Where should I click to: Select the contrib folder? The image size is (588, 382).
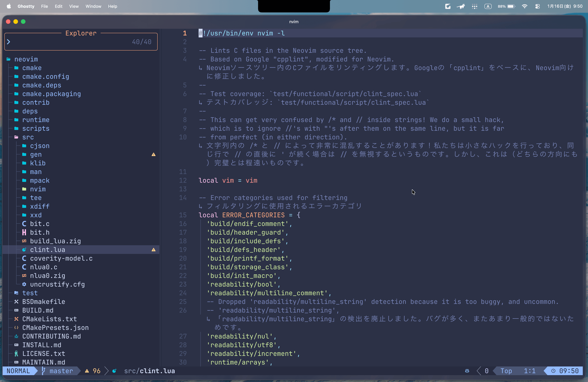(36, 103)
